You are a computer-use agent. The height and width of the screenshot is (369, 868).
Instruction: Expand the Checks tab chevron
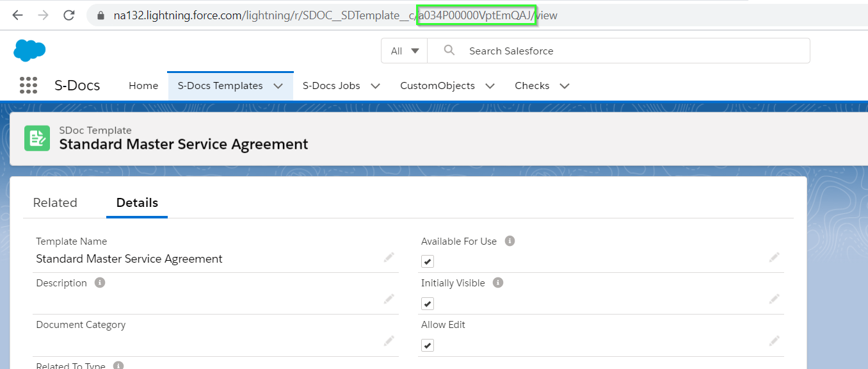[565, 86]
